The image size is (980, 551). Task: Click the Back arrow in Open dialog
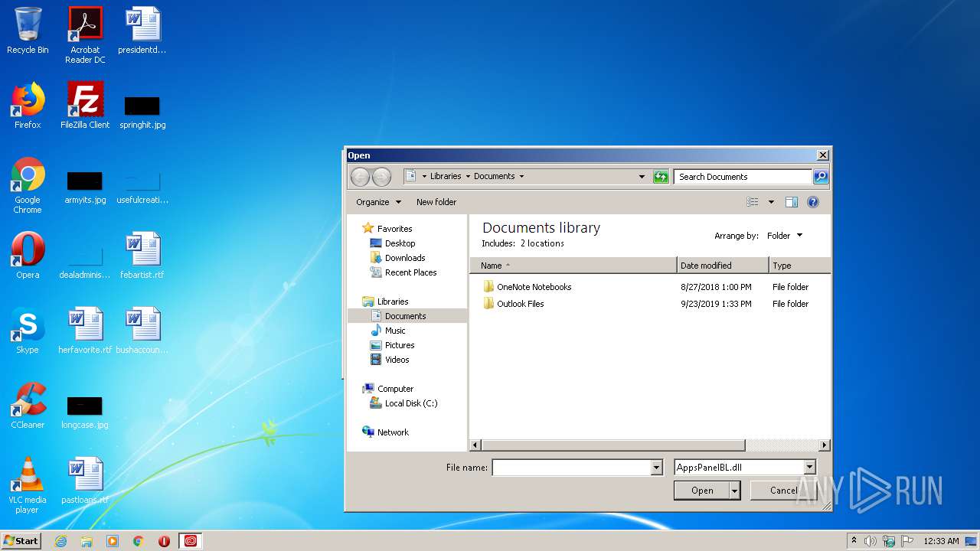(360, 177)
